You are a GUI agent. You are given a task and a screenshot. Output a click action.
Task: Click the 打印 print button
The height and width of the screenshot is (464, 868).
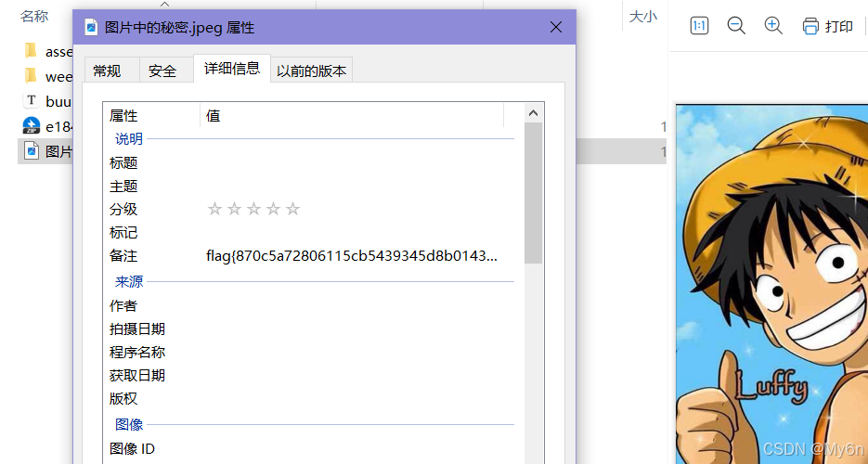(x=827, y=26)
